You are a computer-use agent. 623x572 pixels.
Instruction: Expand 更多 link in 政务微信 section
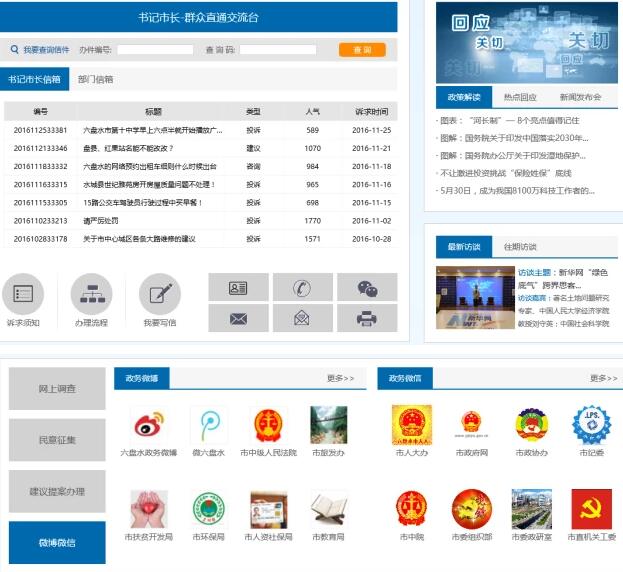tap(604, 379)
